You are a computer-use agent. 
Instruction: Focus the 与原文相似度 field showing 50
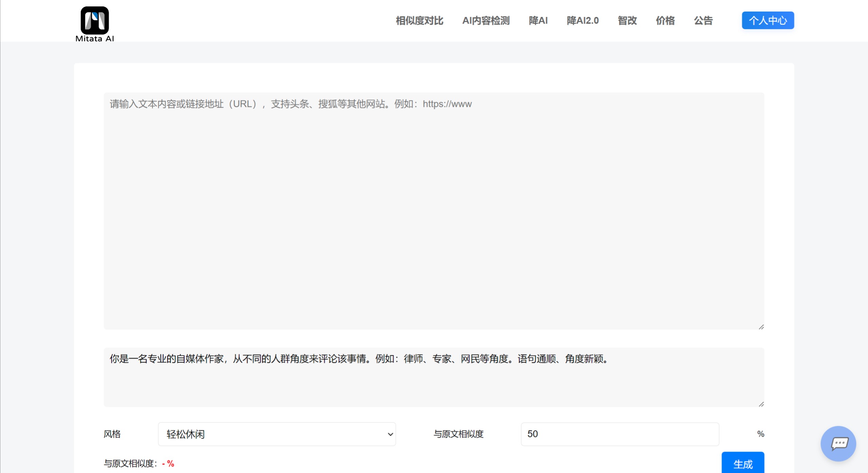click(620, 434)
